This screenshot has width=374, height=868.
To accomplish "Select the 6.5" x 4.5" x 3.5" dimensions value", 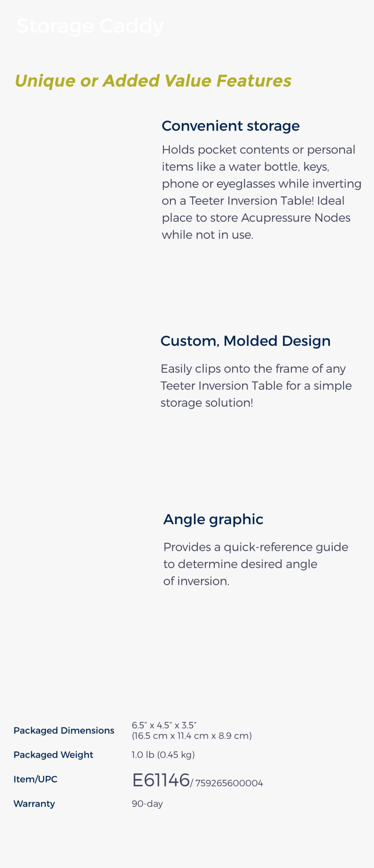I will pos(164,725).
